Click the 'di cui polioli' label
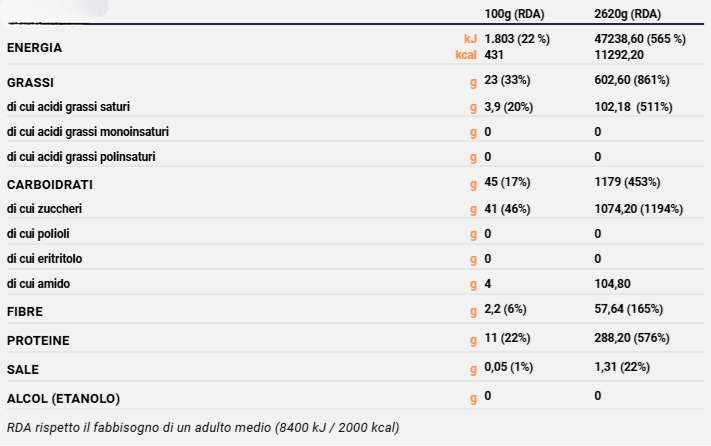 [38, 234]
